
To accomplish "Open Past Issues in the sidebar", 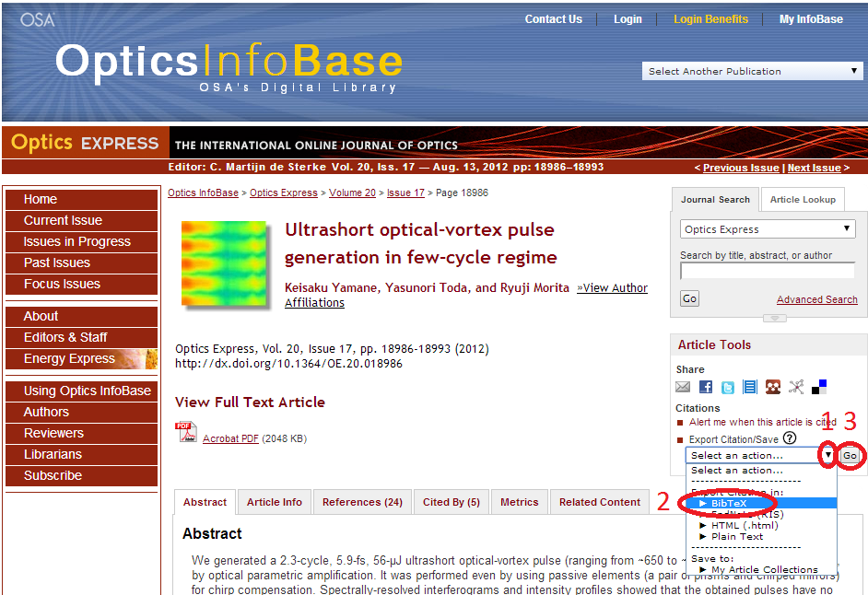I will click(82, 262).
